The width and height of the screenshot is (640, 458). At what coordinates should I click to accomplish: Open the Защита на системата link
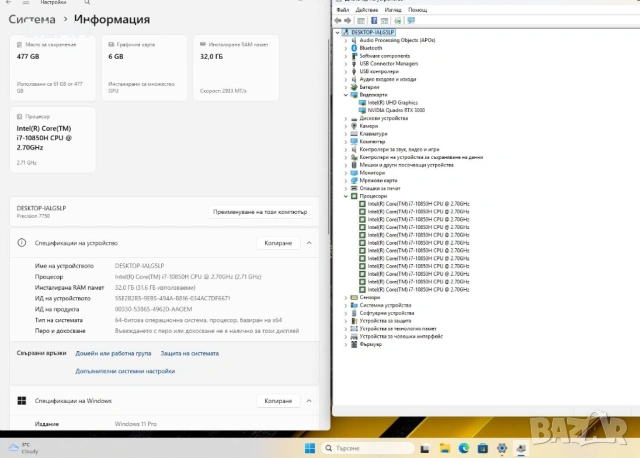coord(189,353)
